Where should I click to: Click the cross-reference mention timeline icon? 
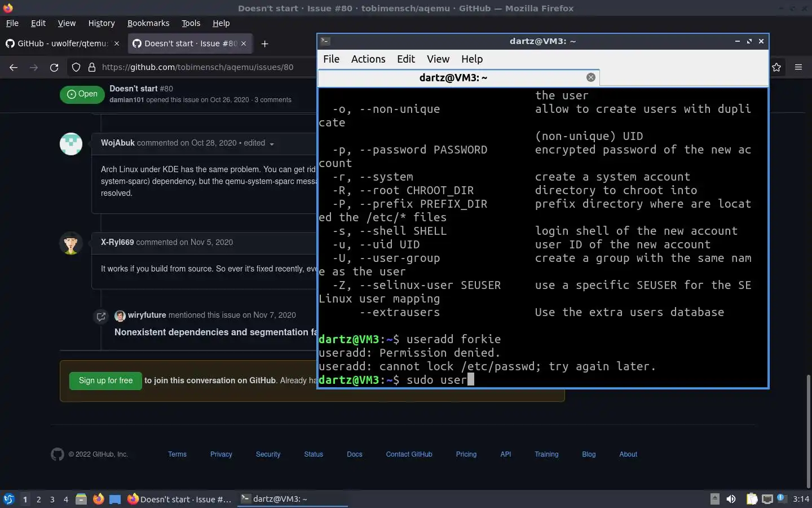101,316
